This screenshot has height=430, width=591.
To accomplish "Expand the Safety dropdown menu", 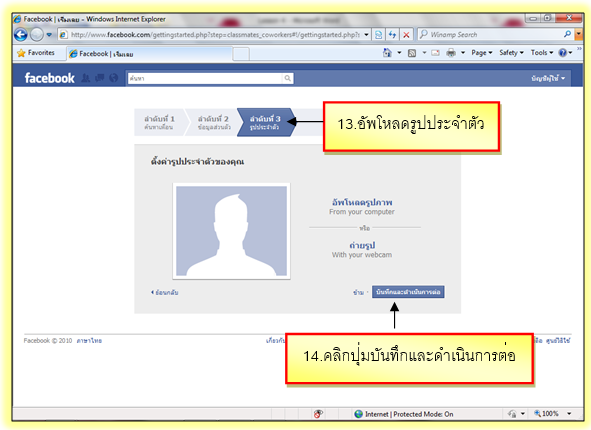I will 511,53.
